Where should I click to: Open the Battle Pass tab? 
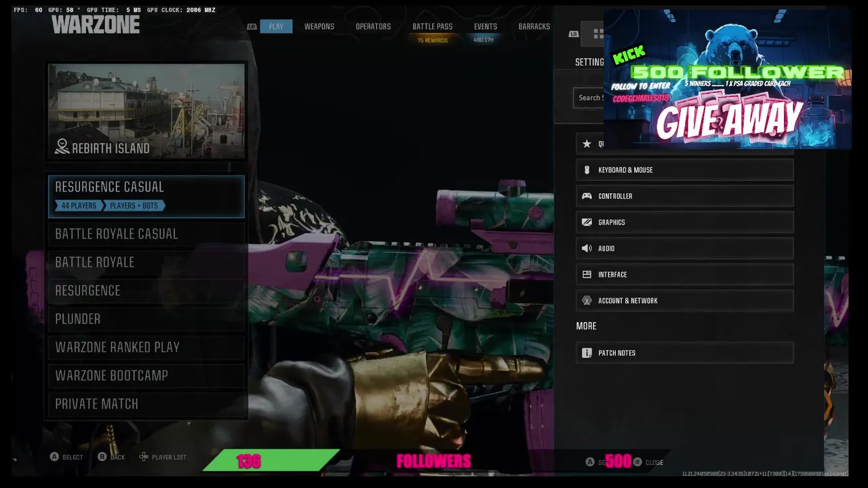coord(433,26)
